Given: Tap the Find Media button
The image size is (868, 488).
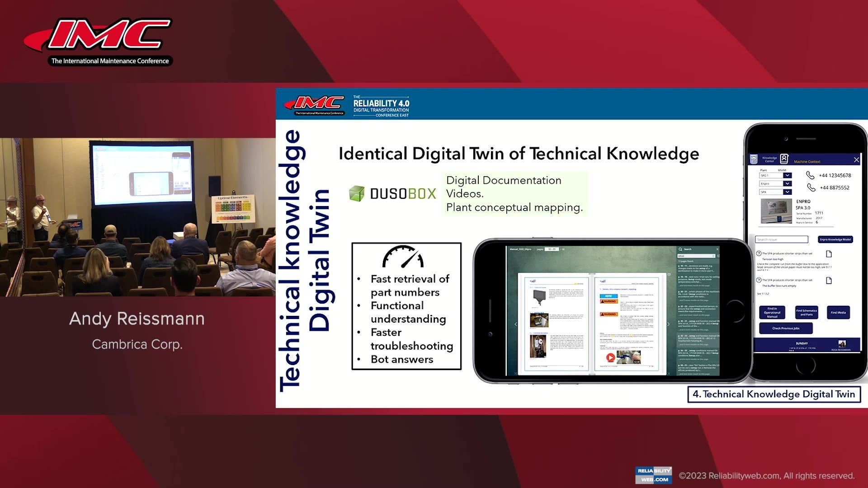Looking at the screenshot, I should click(x=839, y=313).
